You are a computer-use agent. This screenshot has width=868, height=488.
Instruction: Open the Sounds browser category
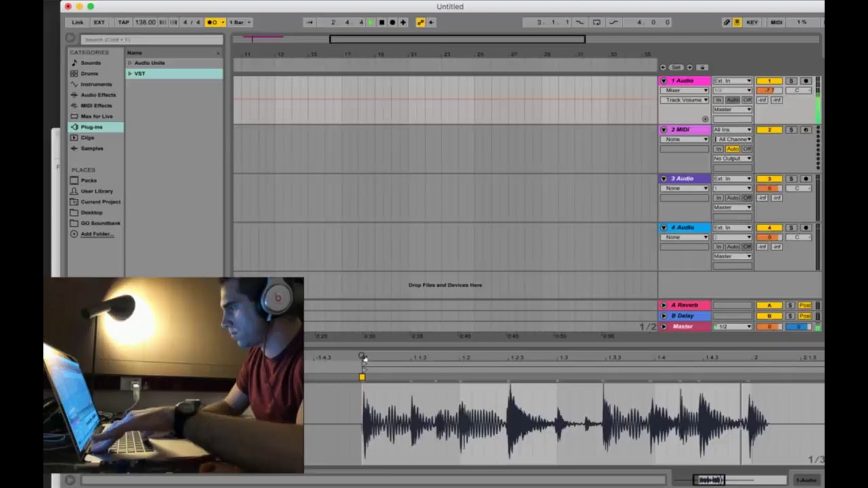point(90,62)
